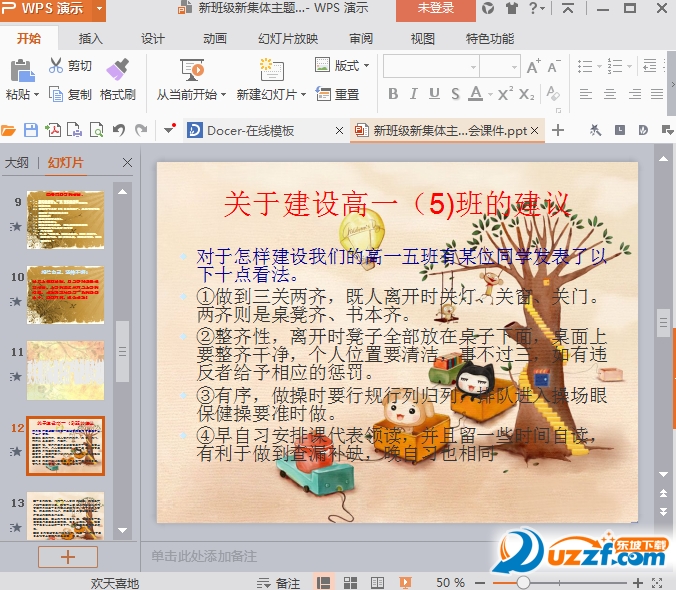Apply superscript formatting
The image size is (676, 590).
point(505,94)
